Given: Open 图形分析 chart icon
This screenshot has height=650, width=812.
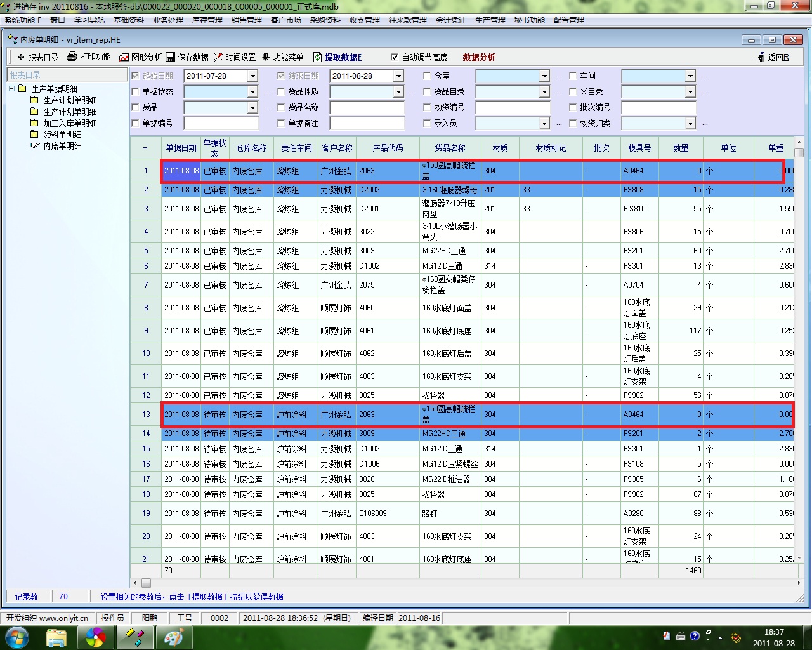Looking at the screenshot, I should click(124, 57).
